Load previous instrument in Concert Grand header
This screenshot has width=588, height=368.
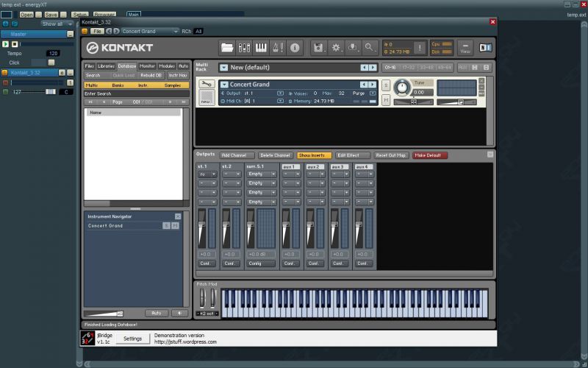[x=364, y=85]
